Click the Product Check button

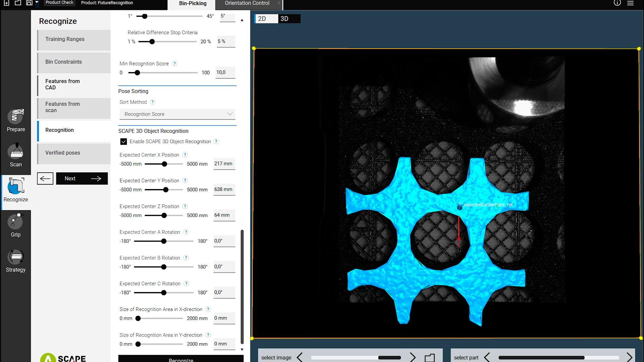[x=59, y=3]
